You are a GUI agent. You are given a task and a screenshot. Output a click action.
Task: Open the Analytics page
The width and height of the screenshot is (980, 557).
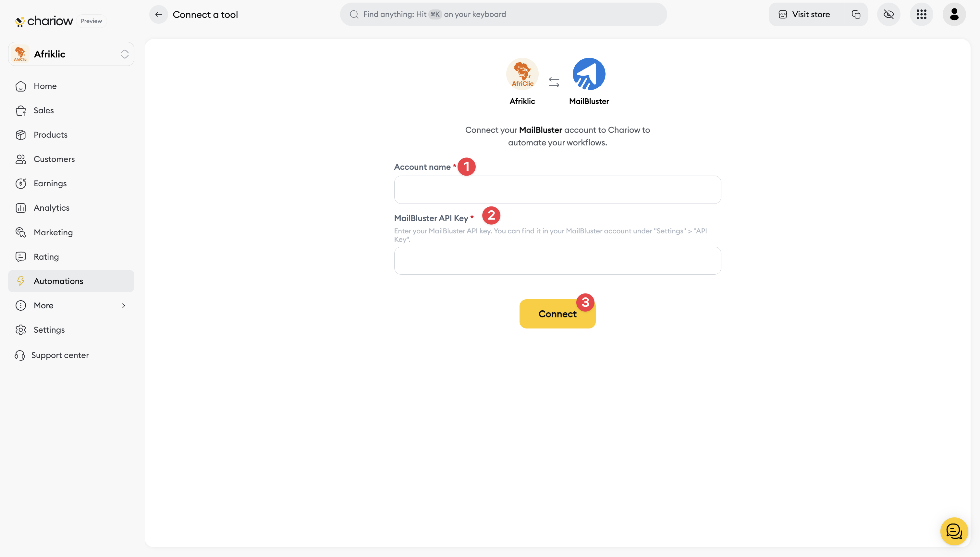52,208
